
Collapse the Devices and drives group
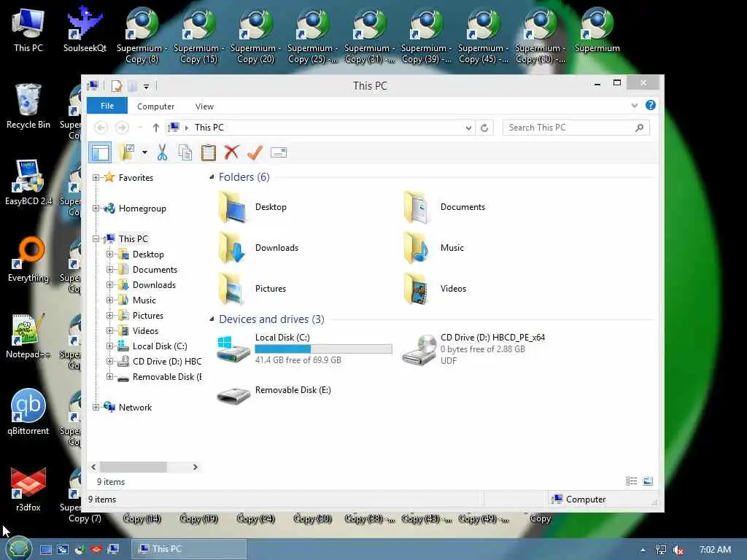(x=212, y=319)
